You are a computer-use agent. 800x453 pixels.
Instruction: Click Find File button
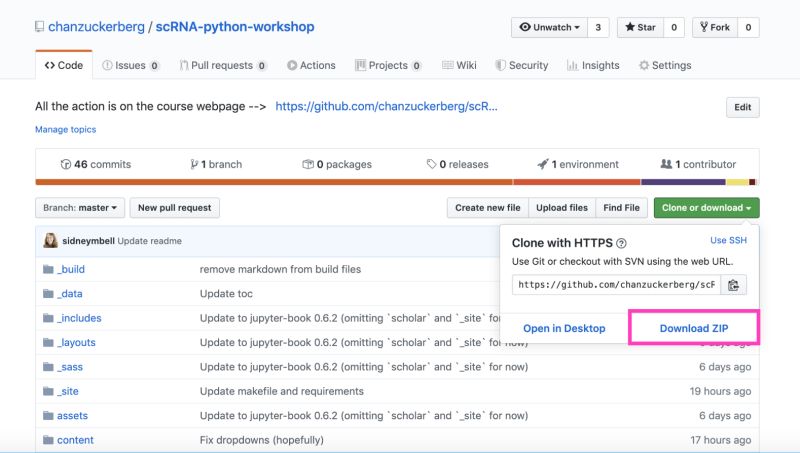click(621, 208)
